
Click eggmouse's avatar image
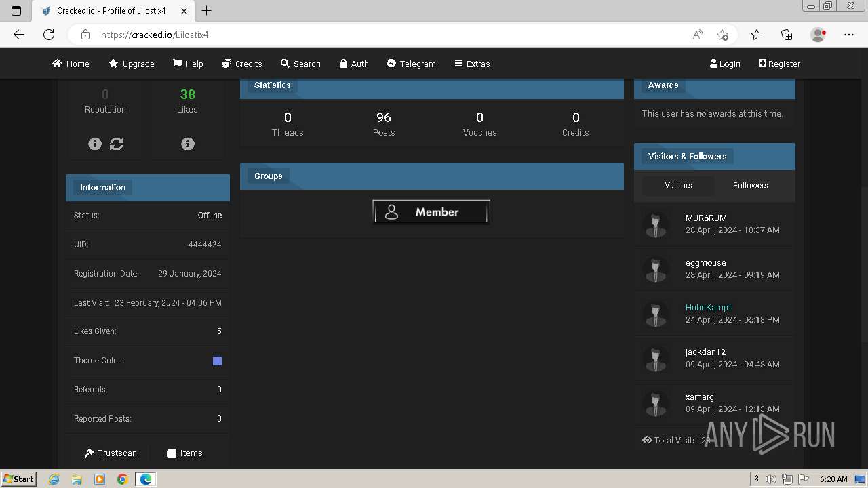[656, 270]
